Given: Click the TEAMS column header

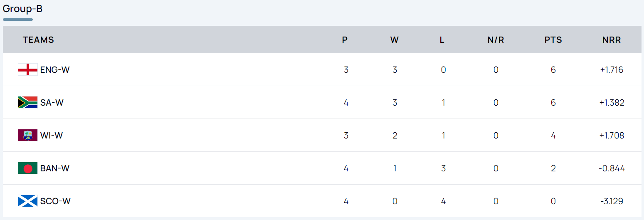Looking at the screenshot, I should click(x=38, y=40).
